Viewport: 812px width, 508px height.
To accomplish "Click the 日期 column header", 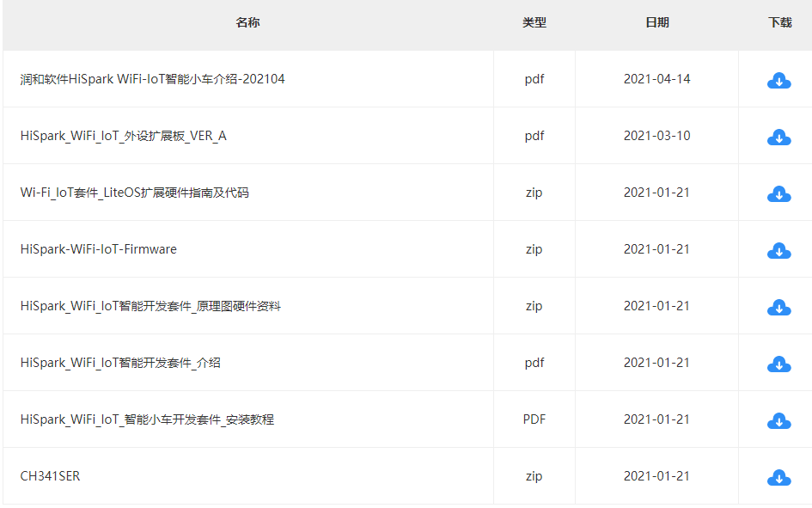I will 656,22.
